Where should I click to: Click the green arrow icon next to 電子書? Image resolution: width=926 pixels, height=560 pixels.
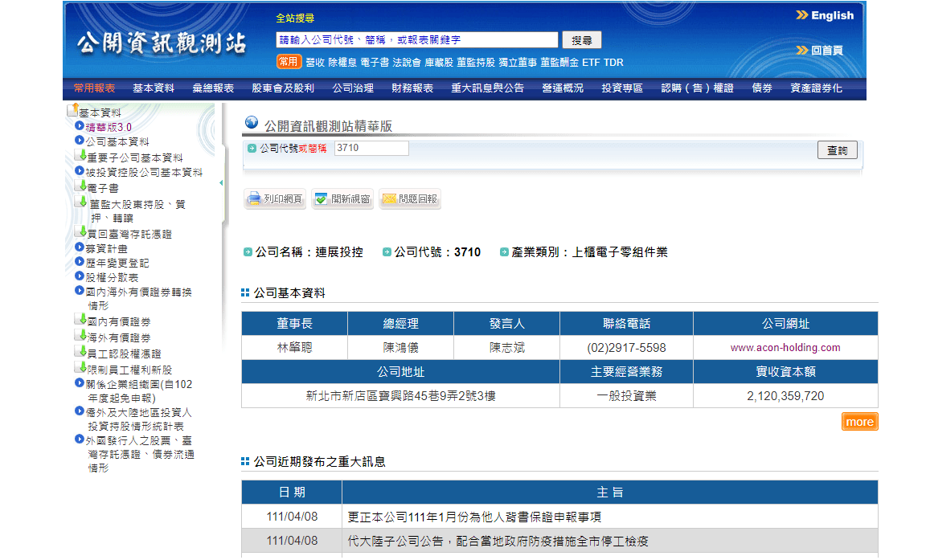(81, 186)
